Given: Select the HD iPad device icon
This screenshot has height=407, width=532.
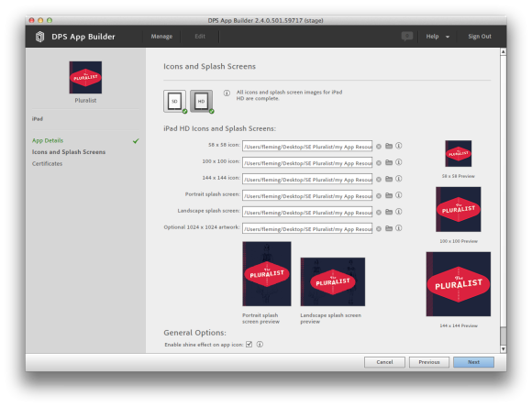Looking at the screenshot, I should (201, 101).
